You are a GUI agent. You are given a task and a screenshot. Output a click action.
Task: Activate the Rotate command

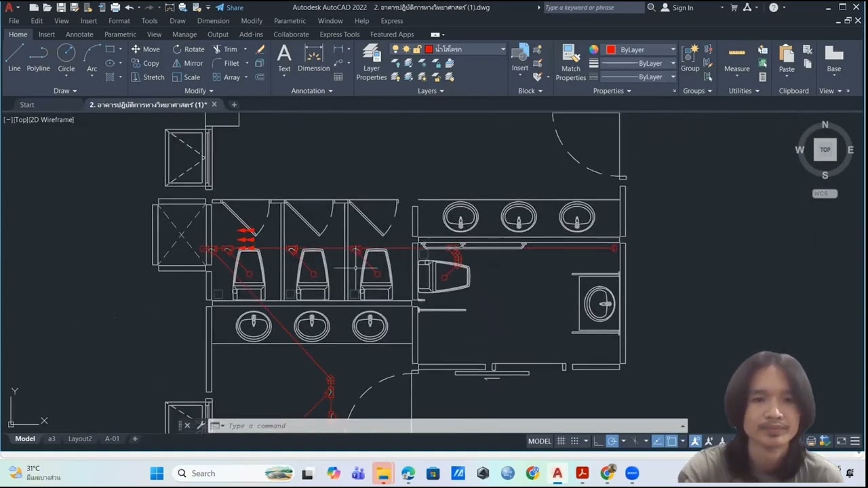point(188,49)
